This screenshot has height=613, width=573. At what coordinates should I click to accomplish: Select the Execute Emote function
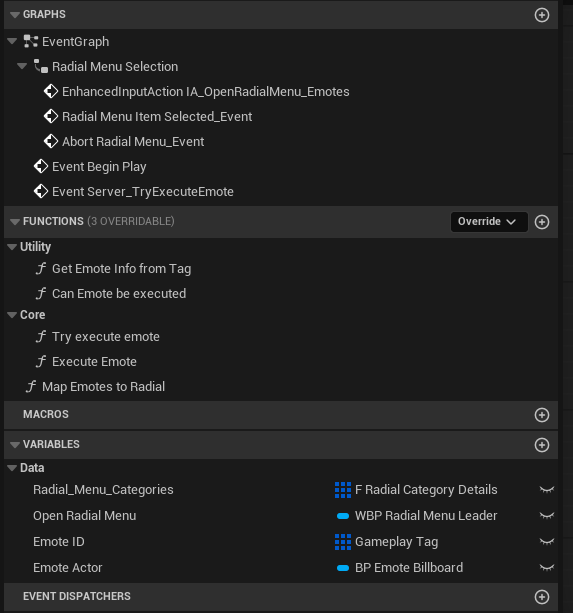click(x=94, y=362)
